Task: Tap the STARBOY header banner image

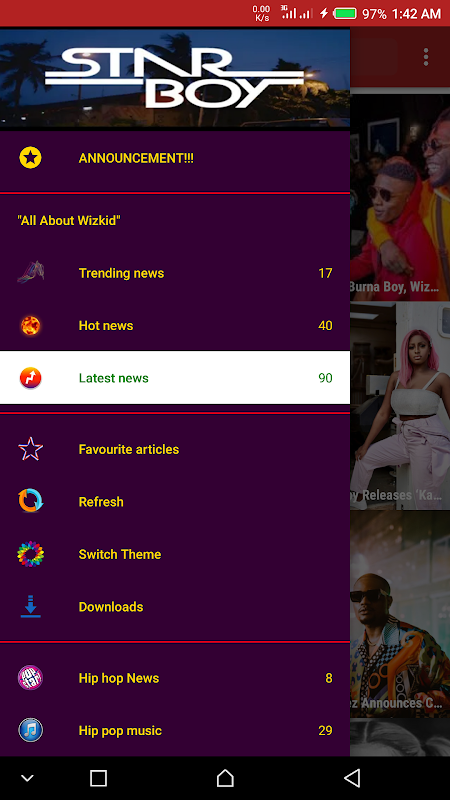Action: [x=175, y=78]
